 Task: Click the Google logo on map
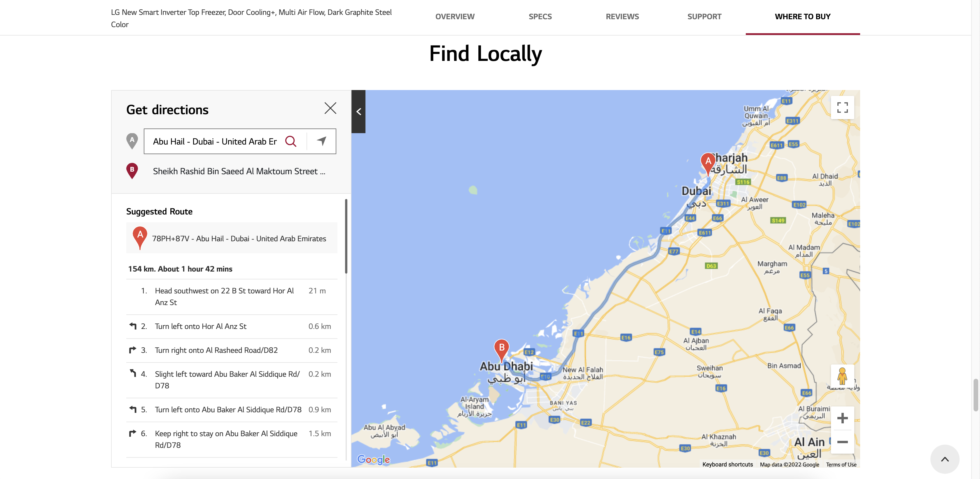click(x=374, y=459)
